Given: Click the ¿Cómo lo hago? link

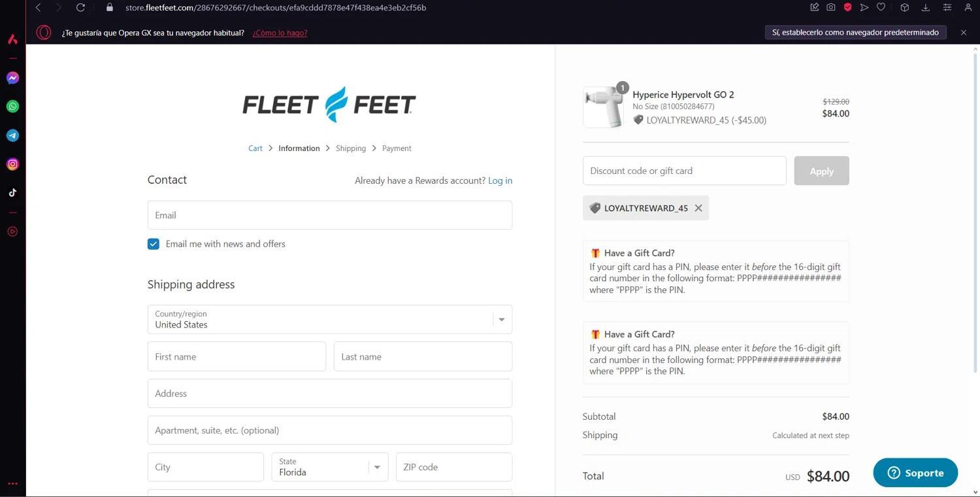Looking at the screenshot, I should (x=280, y=33).
